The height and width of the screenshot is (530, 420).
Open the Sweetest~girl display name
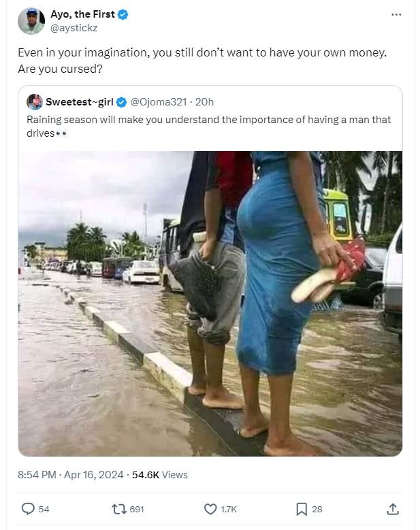tap(79, 102)
